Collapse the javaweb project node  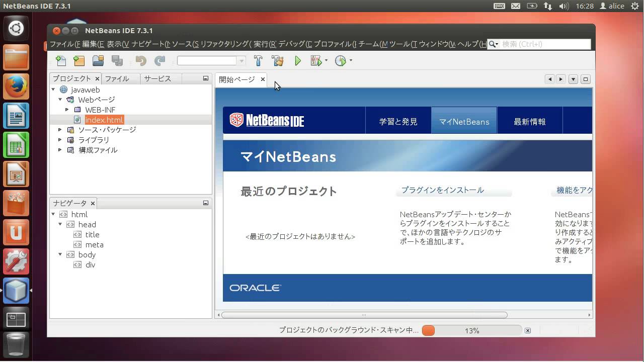click(53, 89)
